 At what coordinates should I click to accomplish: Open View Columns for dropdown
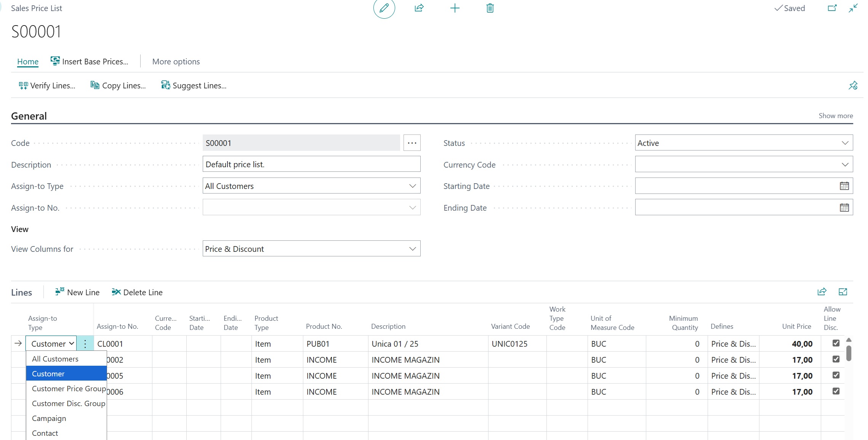[311, 249]
